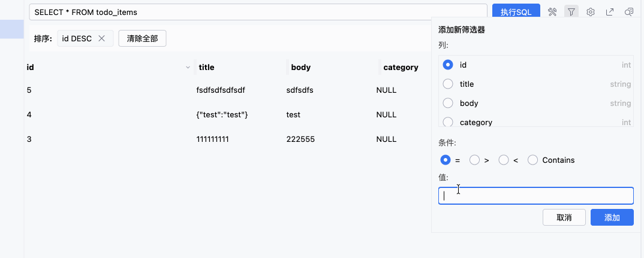
Task: Select the greater-than condition
Action: click(474, 160)
